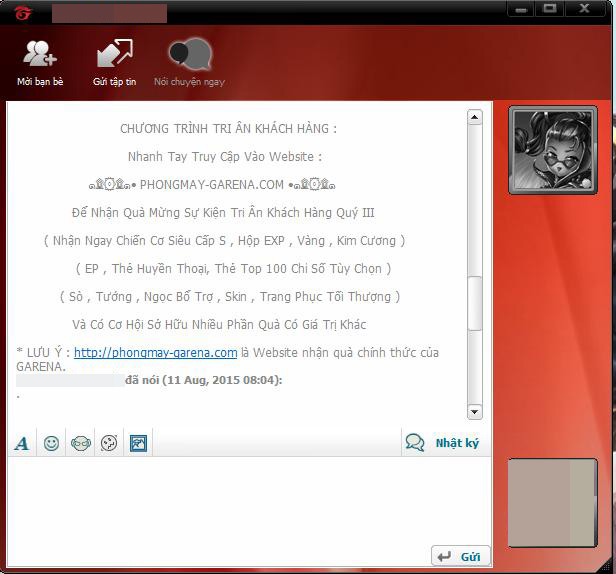
Task: Click your own avatar thumbnail below
Action: click(552, 502)
